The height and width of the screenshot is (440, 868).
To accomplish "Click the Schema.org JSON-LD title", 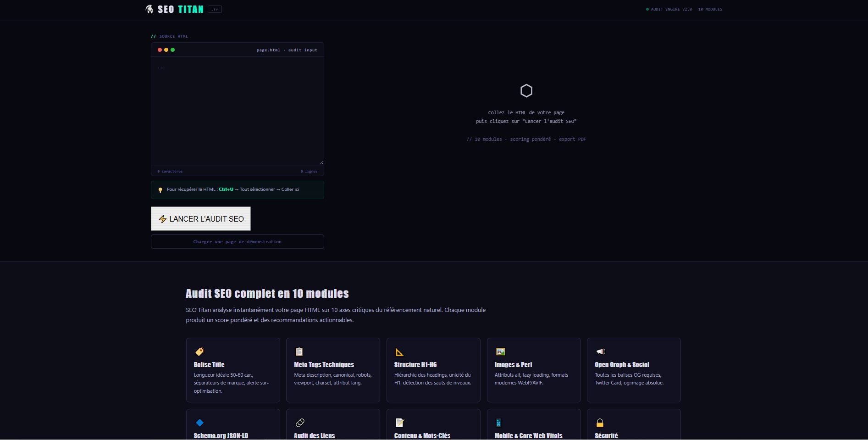I will pyautogui.click(x=221, y=436).
